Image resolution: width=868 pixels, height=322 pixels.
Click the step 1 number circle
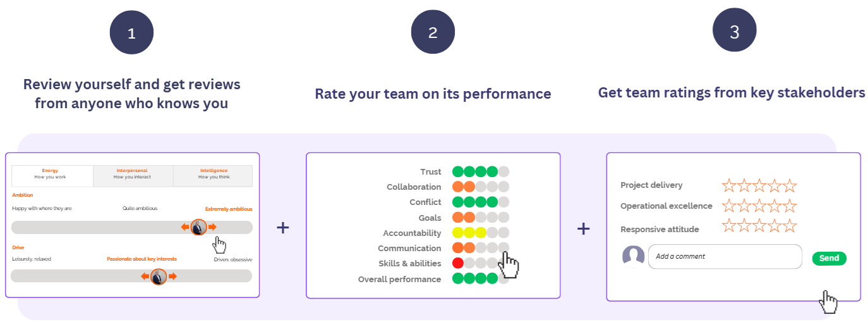pyautogui.click(x=131, y=32)
